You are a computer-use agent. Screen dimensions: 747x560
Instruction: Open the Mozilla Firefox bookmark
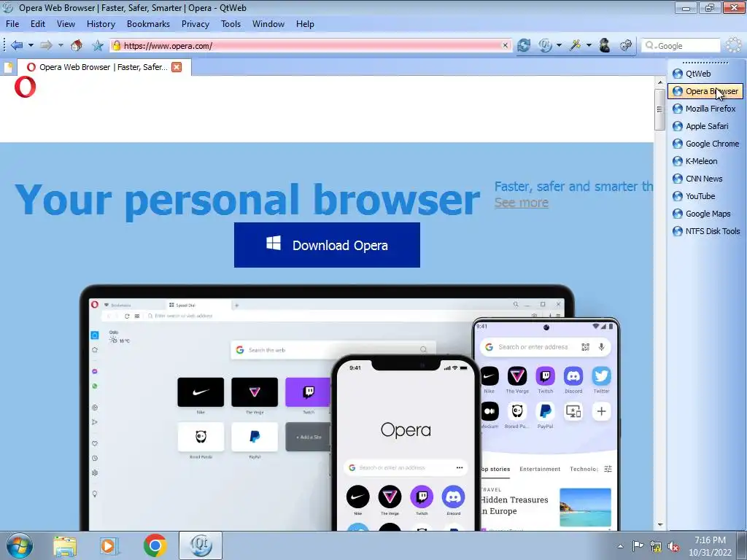tap(705, 109)
